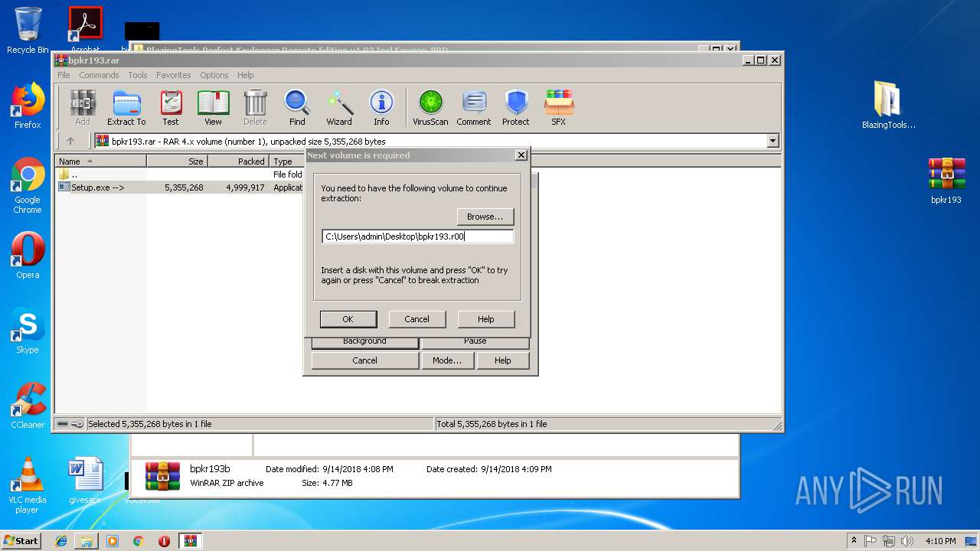
Task: Click the volume speaker tray icon
Action: click(x=907, y=541)
